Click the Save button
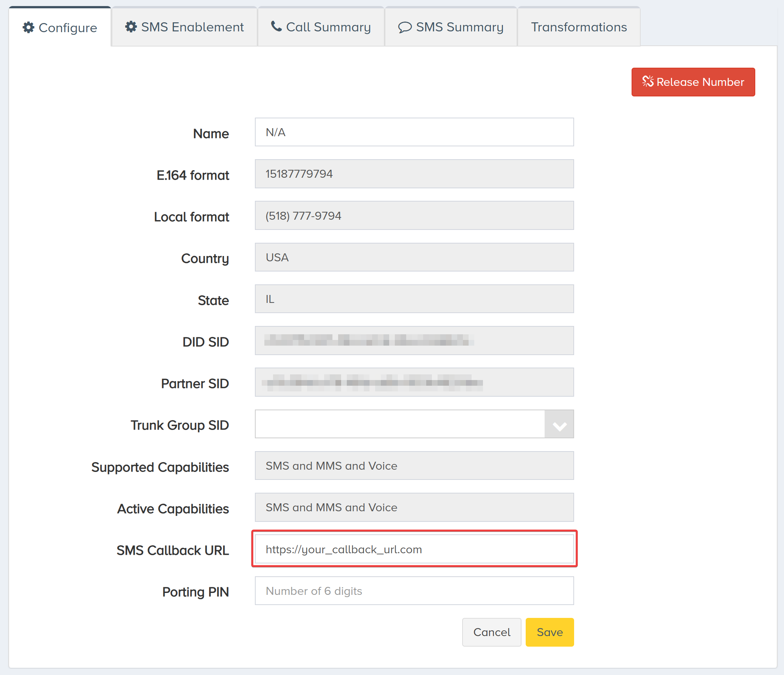The width and height of the screenshot is (784, 675). click(550, 632)
